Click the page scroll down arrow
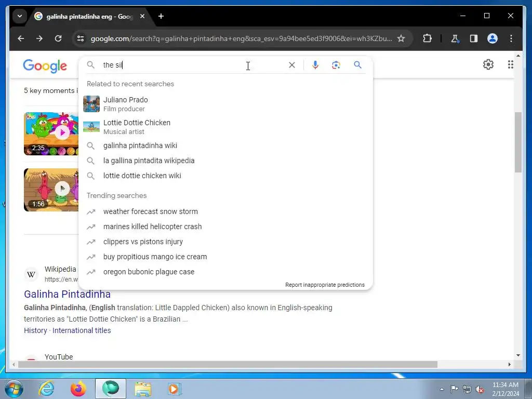Screen dimensions: 532x399 (x=518, y=355)
